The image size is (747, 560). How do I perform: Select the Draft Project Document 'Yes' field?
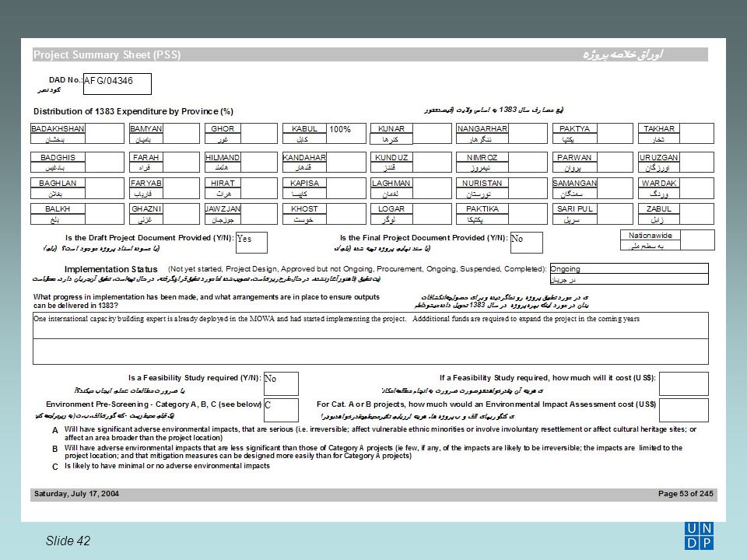tap(251, 243)
